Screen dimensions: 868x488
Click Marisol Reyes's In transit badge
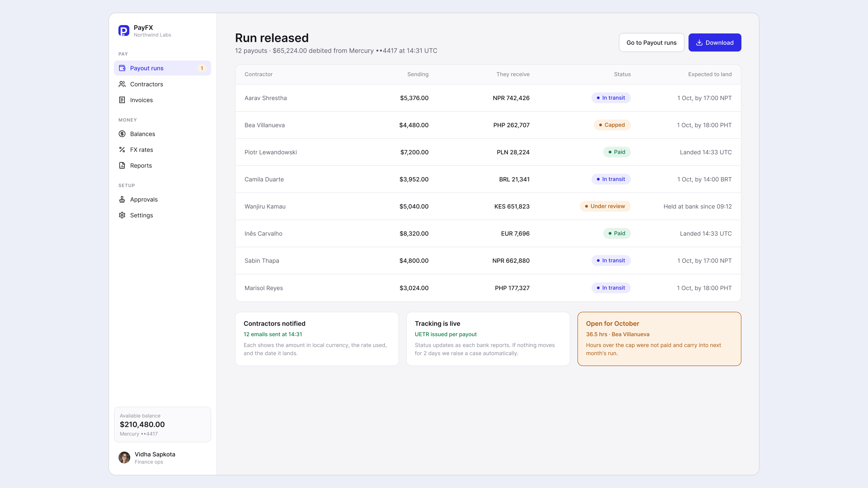pyautogui.click(x=611, y=288)
